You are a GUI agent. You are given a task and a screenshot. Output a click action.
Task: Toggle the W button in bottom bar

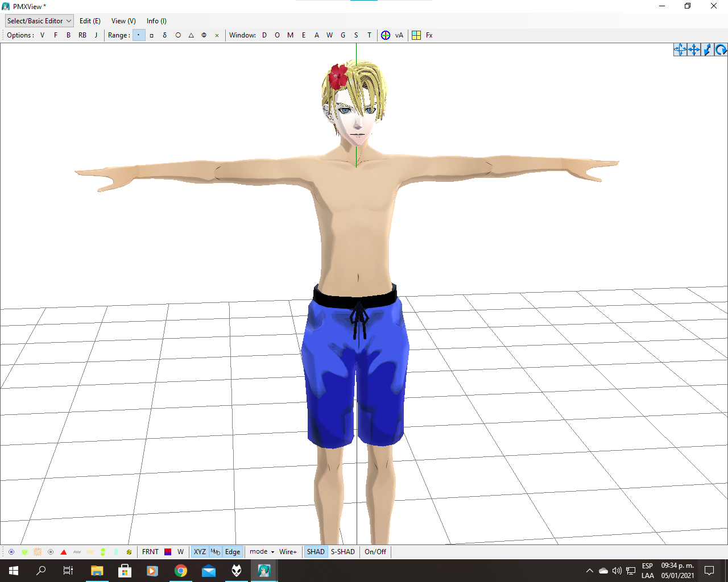pyautogui.click(x=180, y=552)
